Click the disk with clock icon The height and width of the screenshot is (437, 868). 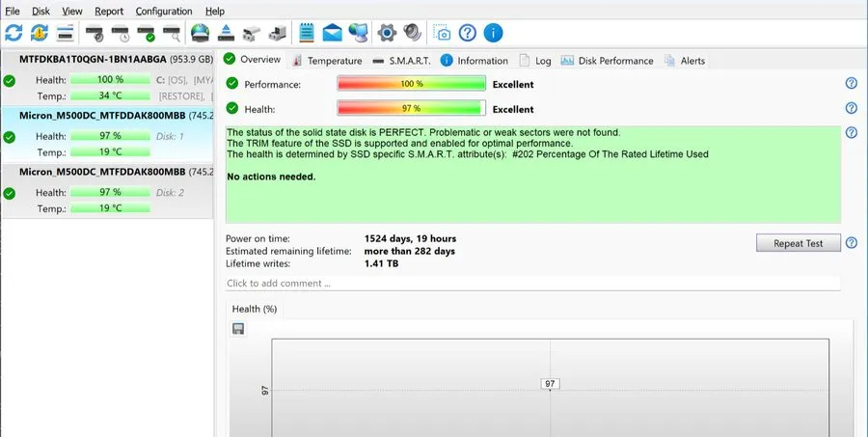pos(121,33)
